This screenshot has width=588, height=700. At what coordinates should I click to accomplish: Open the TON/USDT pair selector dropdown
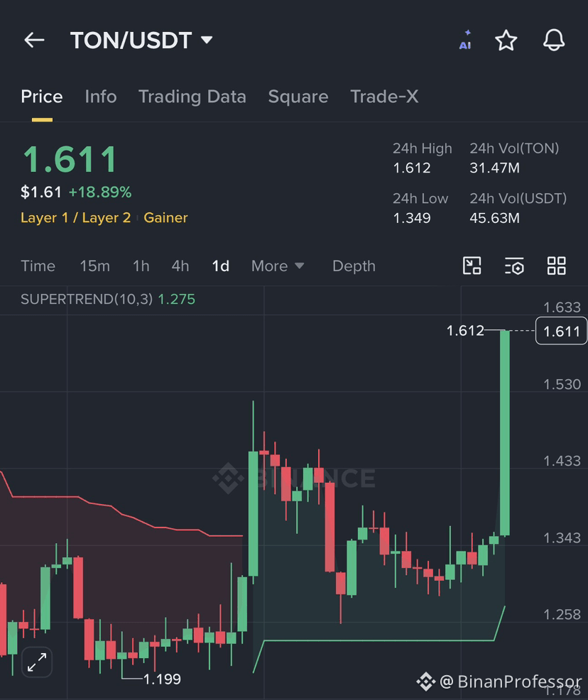(141, 40)
